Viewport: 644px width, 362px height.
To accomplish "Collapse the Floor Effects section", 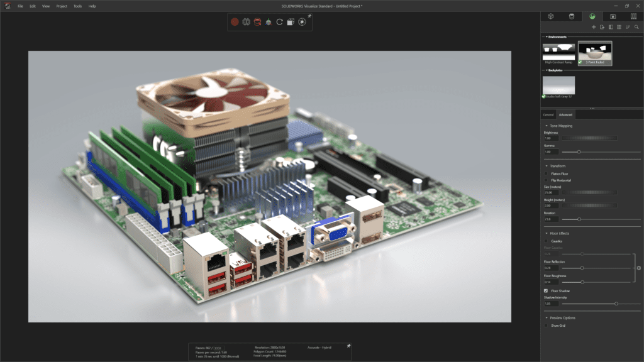I will [547, 233].
